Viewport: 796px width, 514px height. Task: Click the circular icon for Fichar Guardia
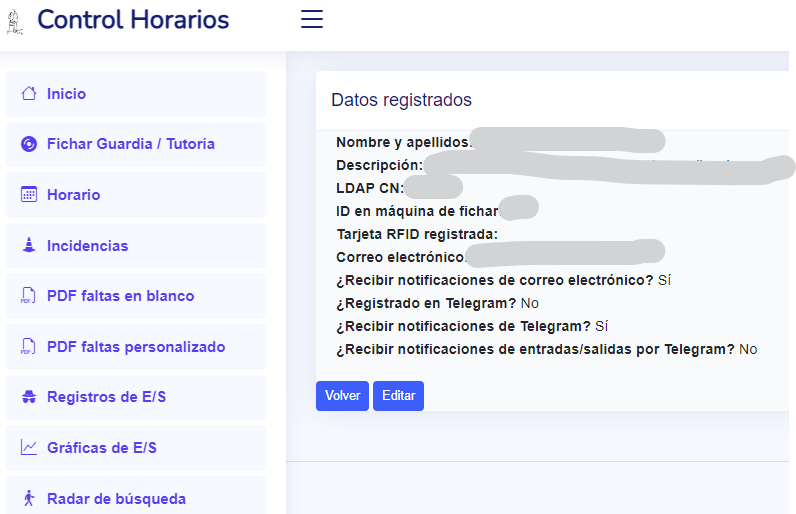pos(29,144)
